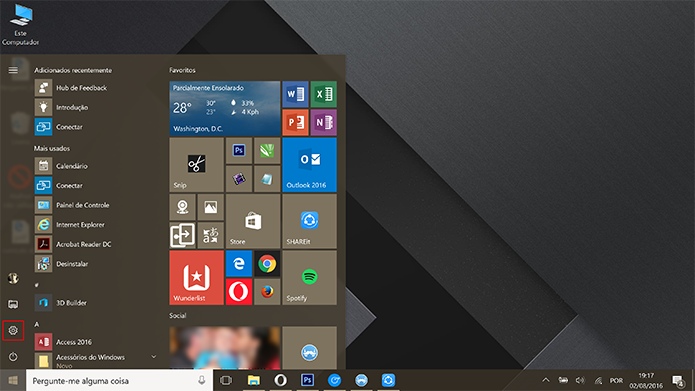Open Google Chrome tile

point(267,263)
